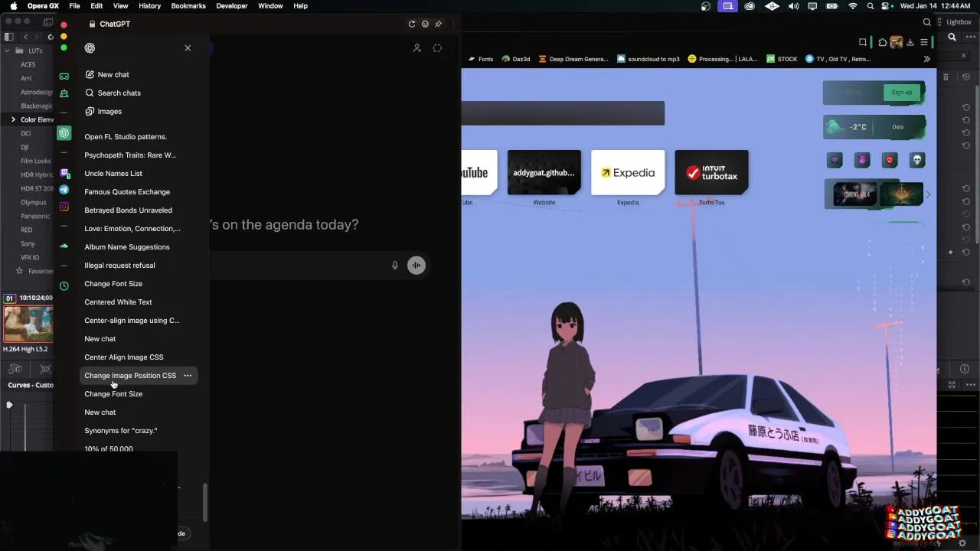Open Wi-Fi status in macOS menu bar

click(x=853, y=6)
